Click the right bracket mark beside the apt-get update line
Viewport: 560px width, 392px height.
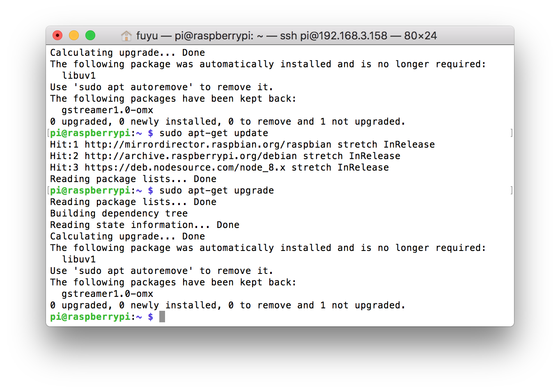pyautogui.click(x=511, y=133)
